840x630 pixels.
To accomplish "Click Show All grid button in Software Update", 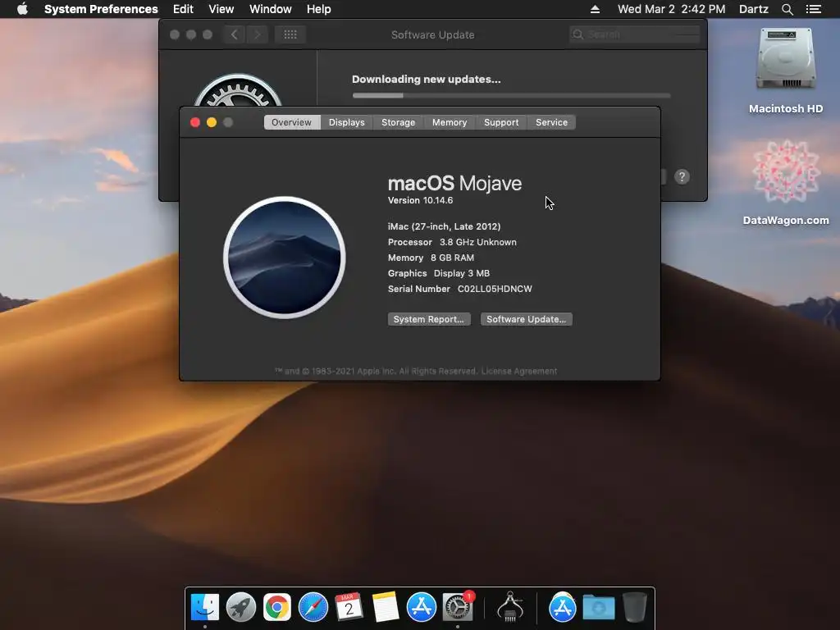I will tap(290, 34).
